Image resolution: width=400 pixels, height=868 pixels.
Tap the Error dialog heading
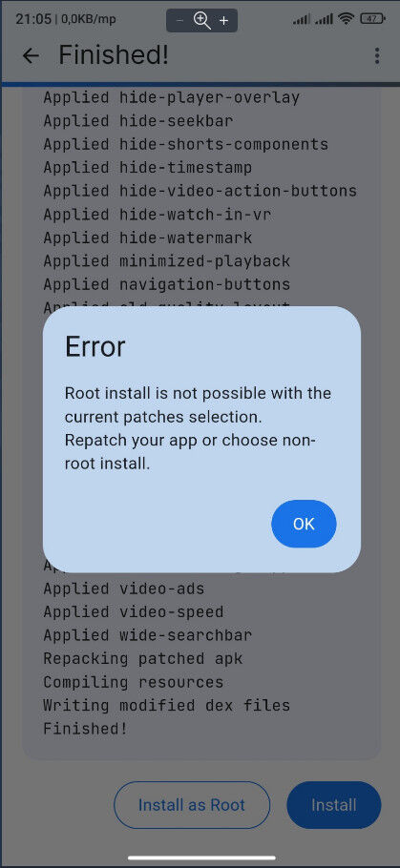pyautogui.click(x=95, y=346)
